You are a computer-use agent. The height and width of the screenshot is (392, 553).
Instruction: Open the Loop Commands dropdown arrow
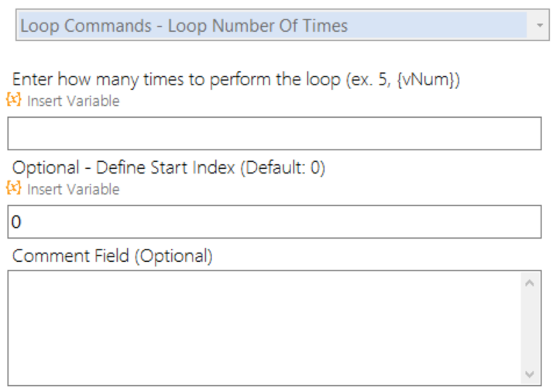[x=539, y=26]
